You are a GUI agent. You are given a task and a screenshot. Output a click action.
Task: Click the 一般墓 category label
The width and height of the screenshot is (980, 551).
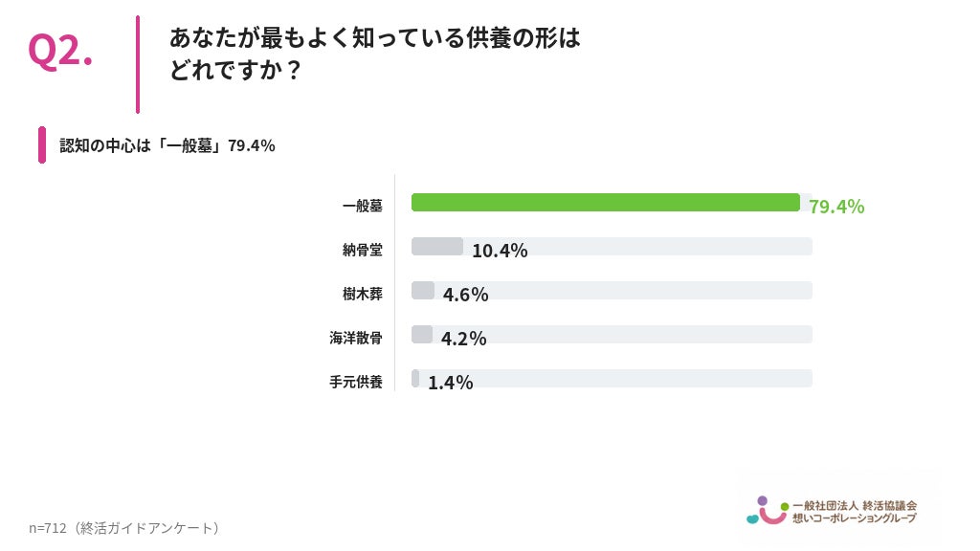tap(362, 206)
